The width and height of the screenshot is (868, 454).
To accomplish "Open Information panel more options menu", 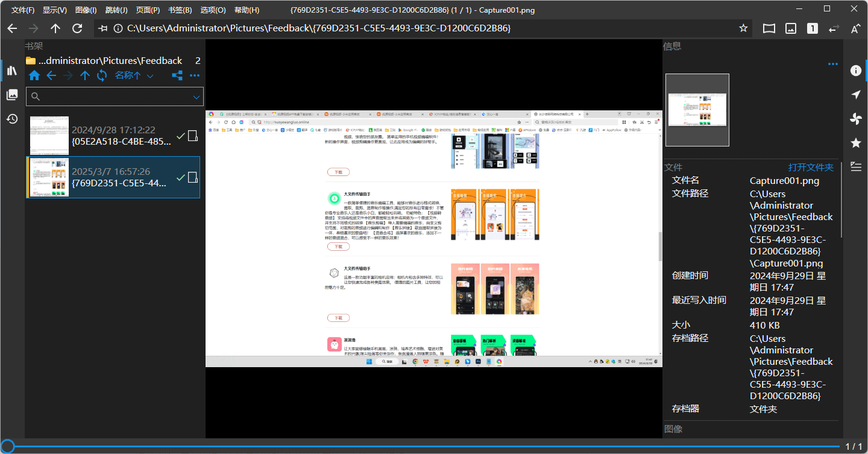I will 833,64.
